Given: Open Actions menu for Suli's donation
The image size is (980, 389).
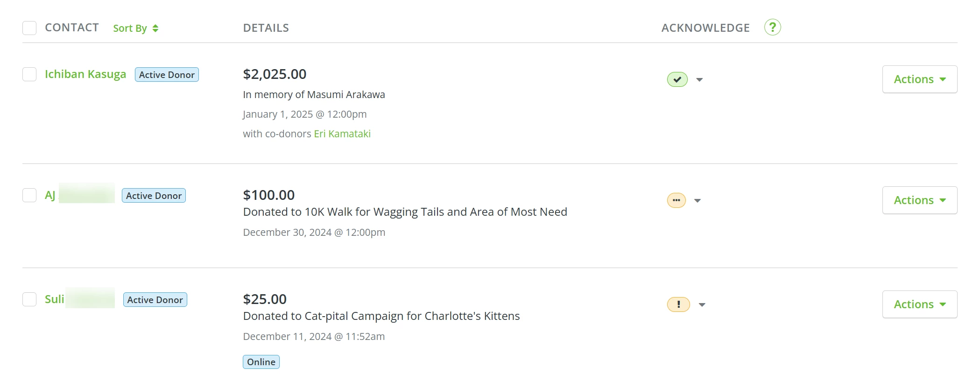Looking at the screenshot, I should tap(919, 304).
